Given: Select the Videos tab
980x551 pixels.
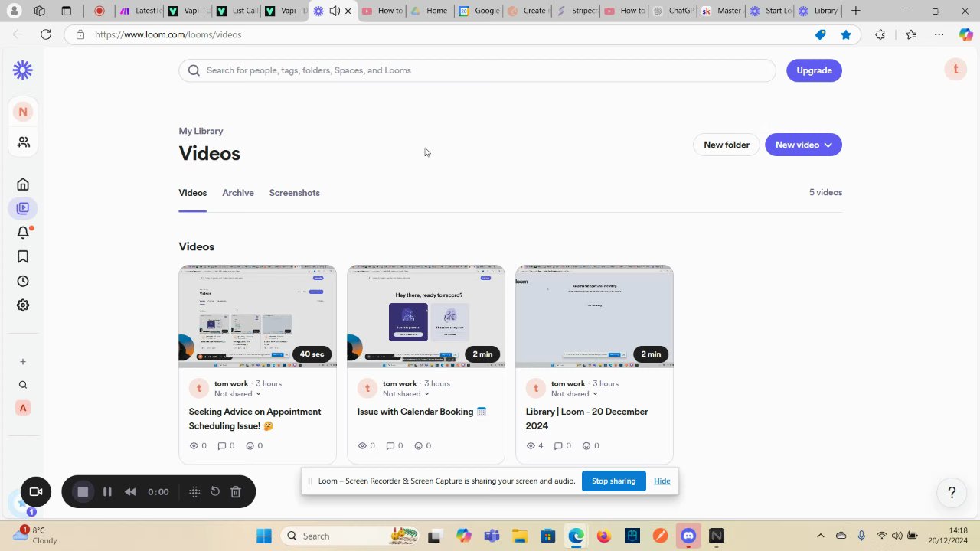Looking at the screenshot, I should pos(193,193).
